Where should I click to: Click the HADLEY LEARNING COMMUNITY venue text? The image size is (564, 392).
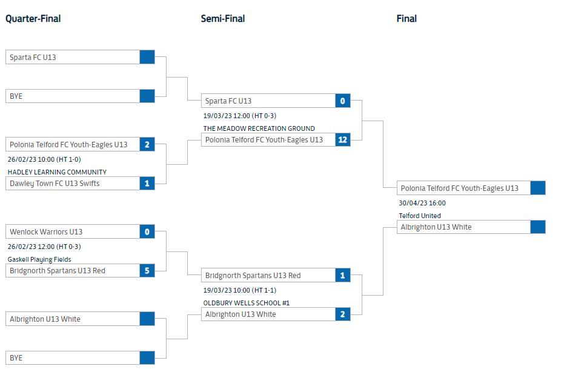pyautogui.click(x=57, y=172)
